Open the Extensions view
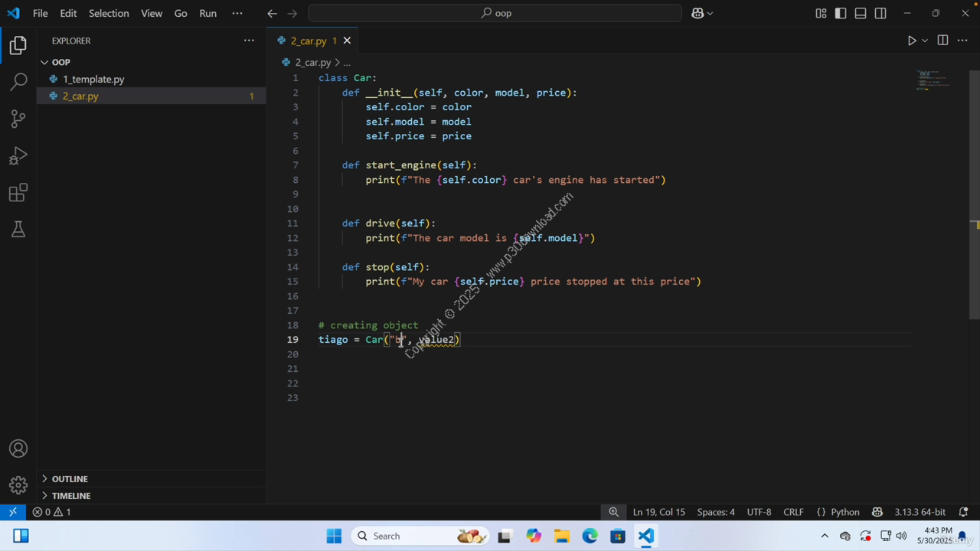Screen dimensions: 980x551 pyautogui.click(x=18, y=192)
